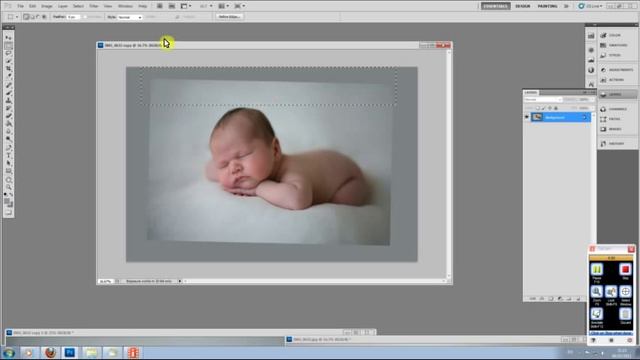Select the Move tool
The height and width of the screenshot is (360, 640).
(x=9, y=38)
